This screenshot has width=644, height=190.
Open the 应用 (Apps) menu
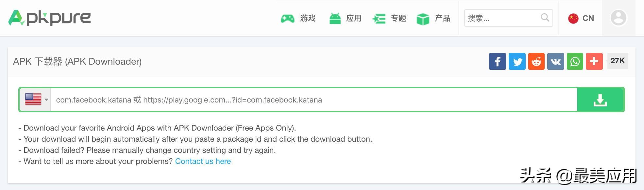coord(345,18)
